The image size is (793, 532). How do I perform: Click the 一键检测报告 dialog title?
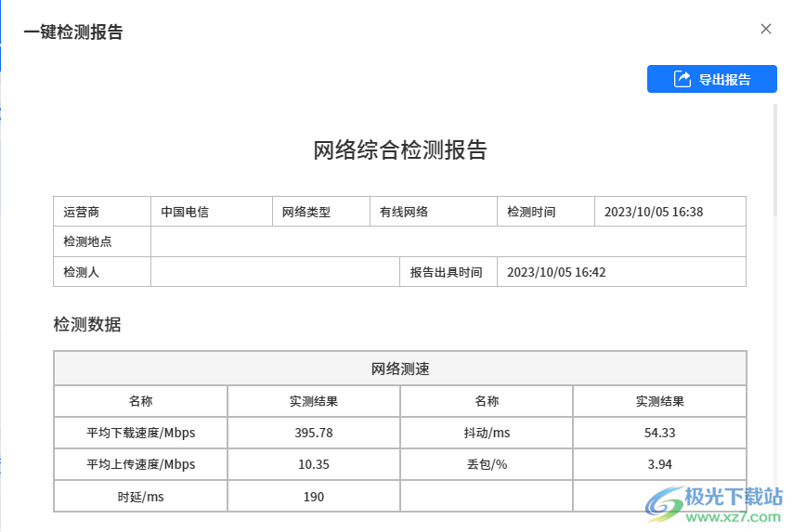[73, 32]
